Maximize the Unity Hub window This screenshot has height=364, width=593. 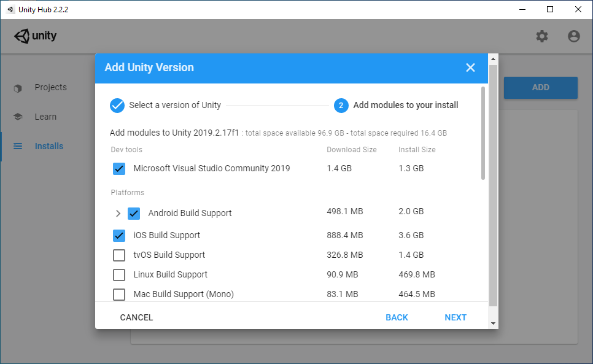click(x=550, y=9)
